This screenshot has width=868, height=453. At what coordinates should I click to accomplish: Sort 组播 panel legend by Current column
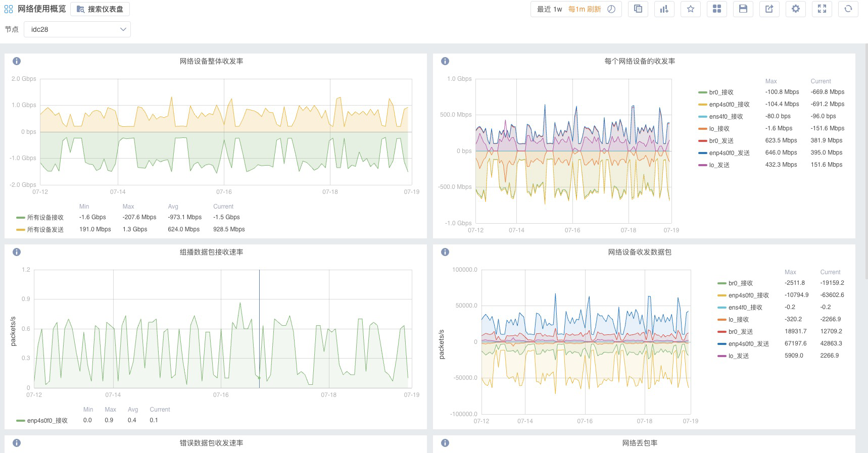coord(160,410)
